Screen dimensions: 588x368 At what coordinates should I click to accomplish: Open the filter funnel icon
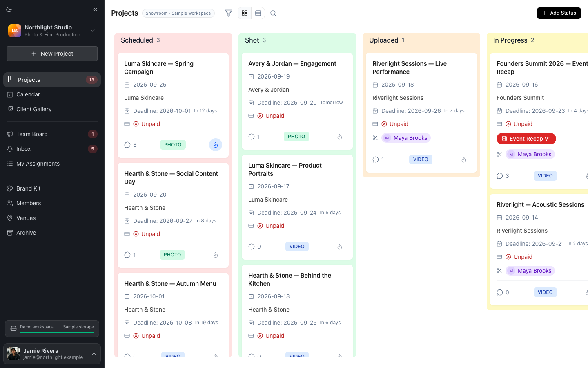(x=229, y=13)
